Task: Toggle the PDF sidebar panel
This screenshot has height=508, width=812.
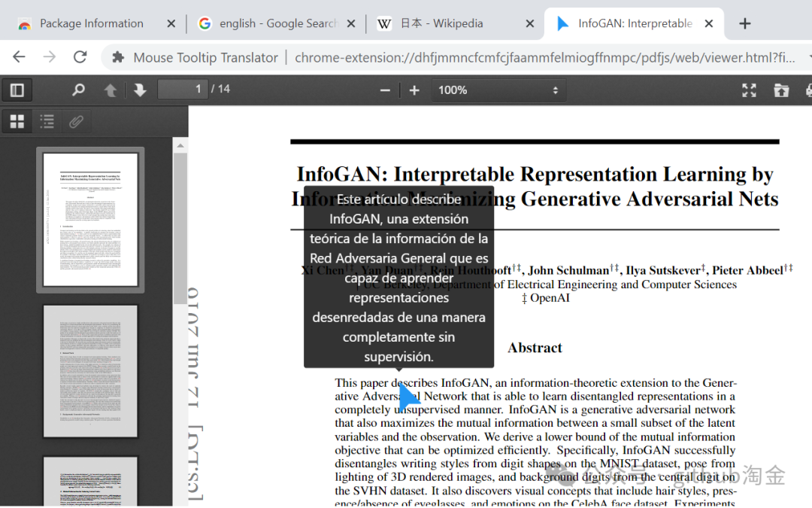Action: point(17,90)
